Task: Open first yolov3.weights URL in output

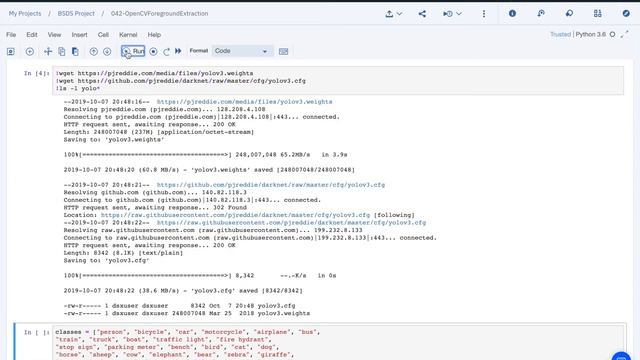Action: [x=244, y=102]
